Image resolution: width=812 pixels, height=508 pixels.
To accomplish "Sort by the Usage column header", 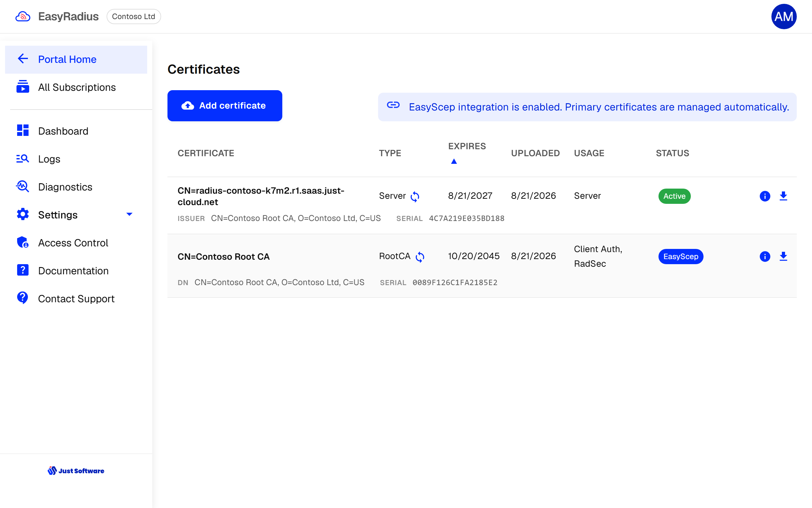I will pos(589,153).
